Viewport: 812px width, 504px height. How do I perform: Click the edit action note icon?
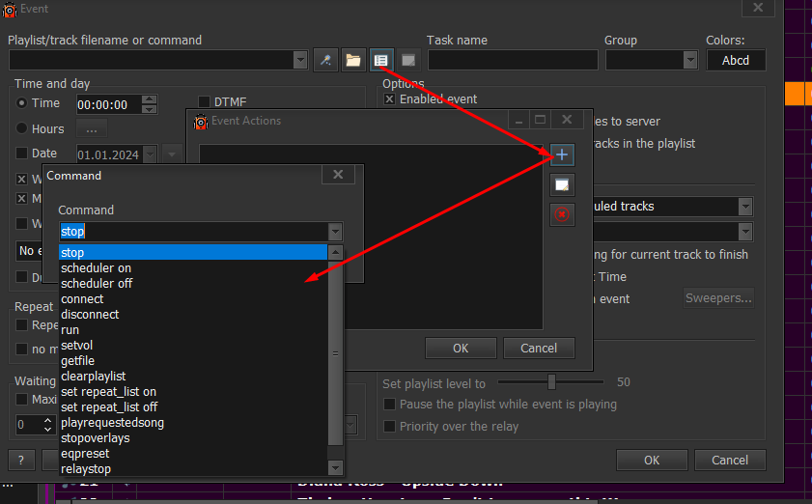point(562,184)
